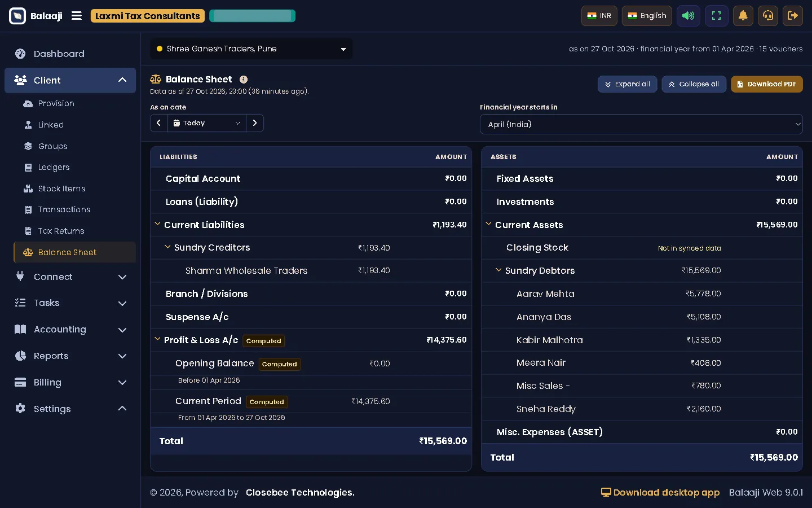The width and height of the screenshot is (812, 508).
Task: Open the April (India) financial year dropdown
Action: (x=641, y=124)
